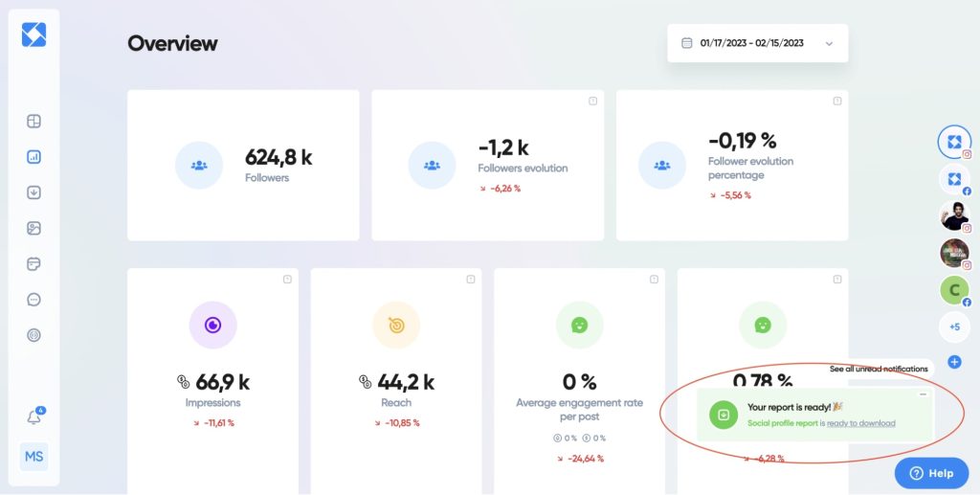Switch to the green C Facebook profile
Viewport: 980px width, 495px height.
(953, 289)
